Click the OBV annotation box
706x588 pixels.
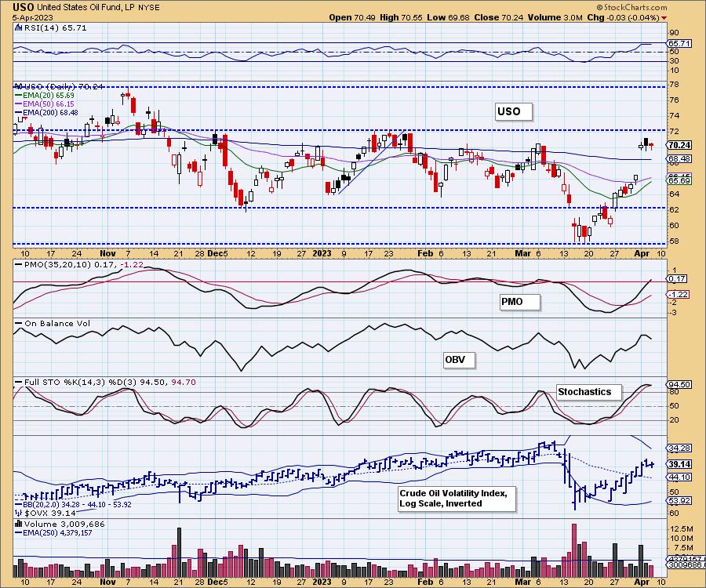459,360
